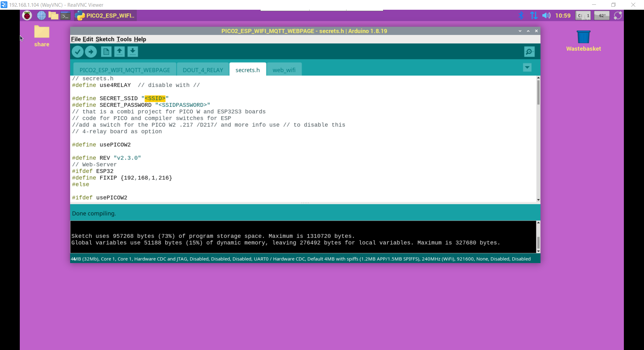Open the Help menu

pos(140,39)
